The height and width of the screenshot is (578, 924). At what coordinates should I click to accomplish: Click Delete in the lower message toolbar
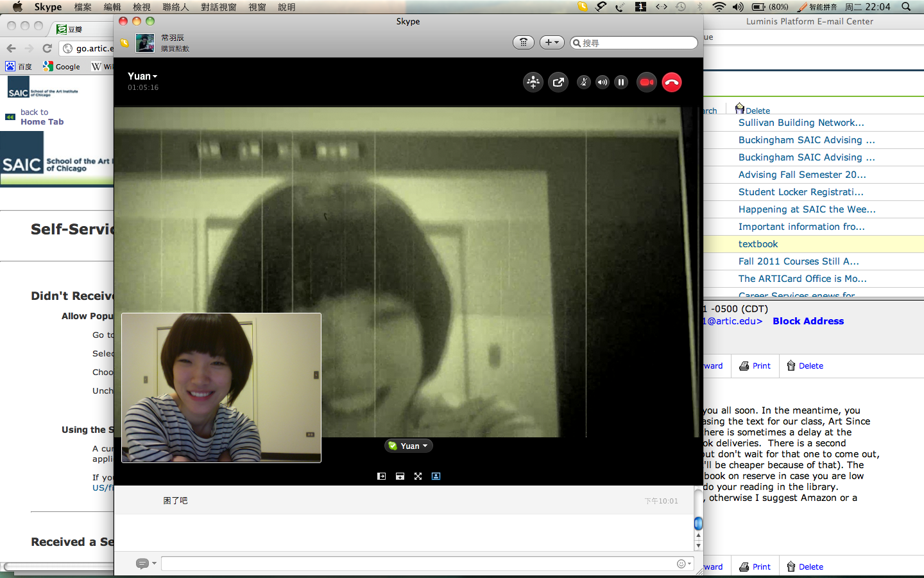pyautogui.click(x=805, y=567)
